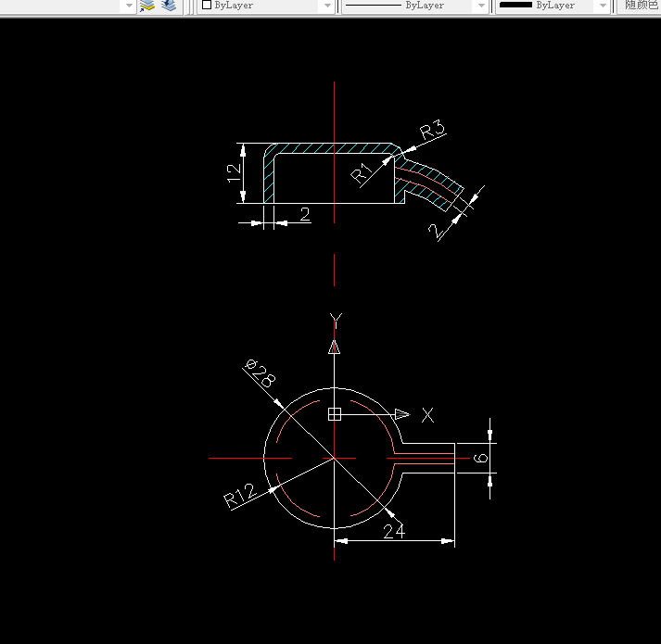661x644 pixels.
Task: Click the UCS X axis arrowhead
Action: pos(402,415)
